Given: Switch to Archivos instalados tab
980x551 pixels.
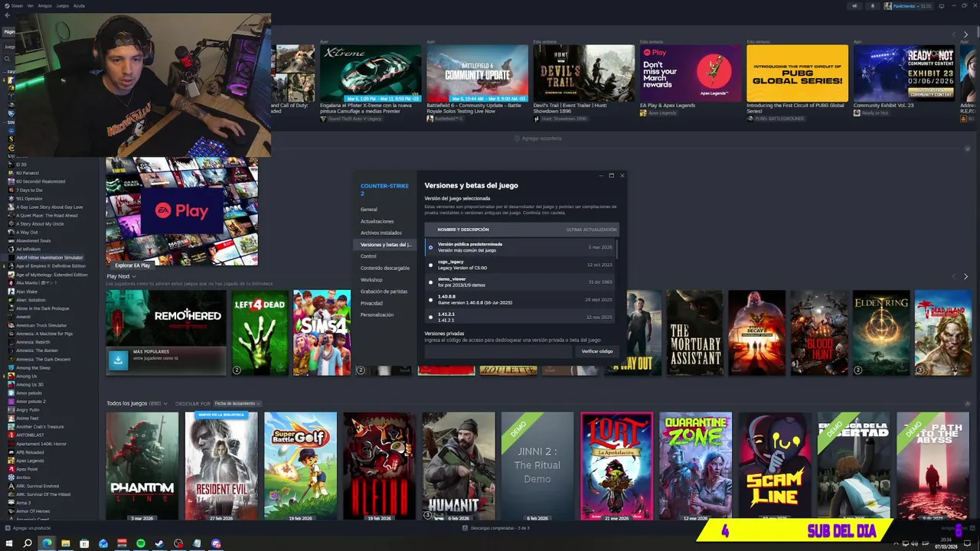Looking at the screenshot, I should (x=381, y=233).
